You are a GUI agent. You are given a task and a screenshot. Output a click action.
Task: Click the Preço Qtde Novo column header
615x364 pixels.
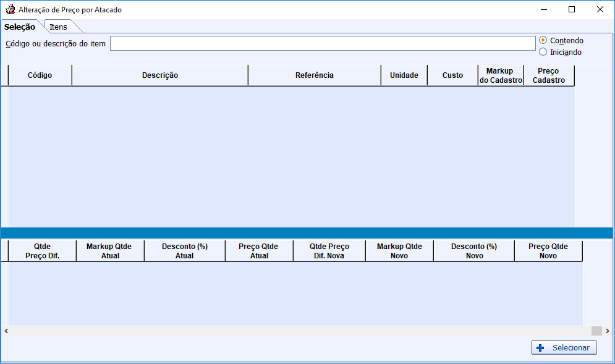coord(548,251)
